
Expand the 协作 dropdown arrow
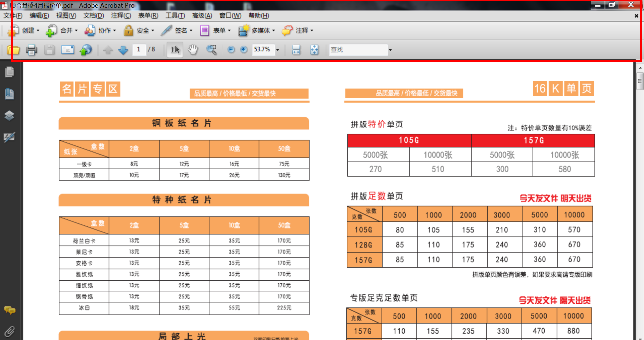coord(114,31)
